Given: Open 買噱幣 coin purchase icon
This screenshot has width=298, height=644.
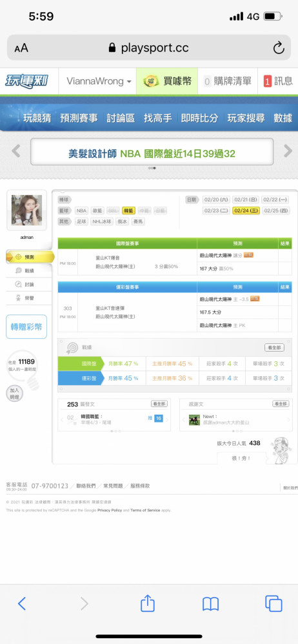Looking at the screenshot, I should pos(152,81).
